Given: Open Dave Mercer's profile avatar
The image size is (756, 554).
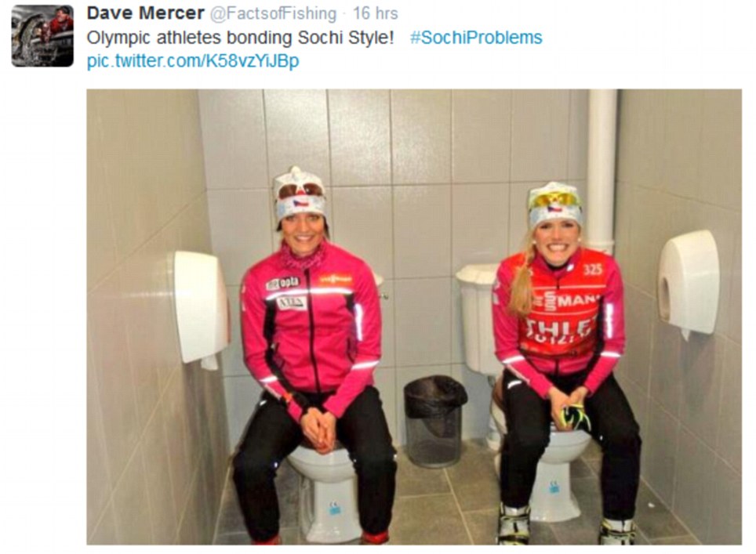Looking at the screenshot, I should click(42, 36).
